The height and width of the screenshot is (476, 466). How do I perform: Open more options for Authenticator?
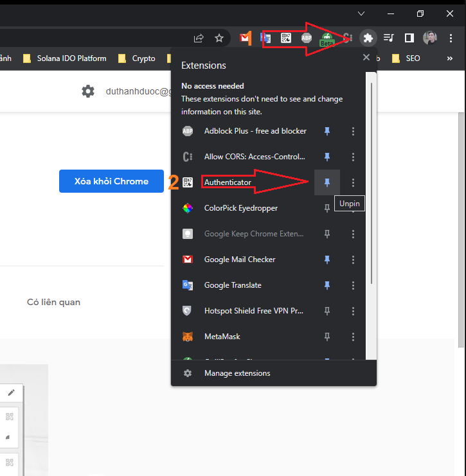353,182
